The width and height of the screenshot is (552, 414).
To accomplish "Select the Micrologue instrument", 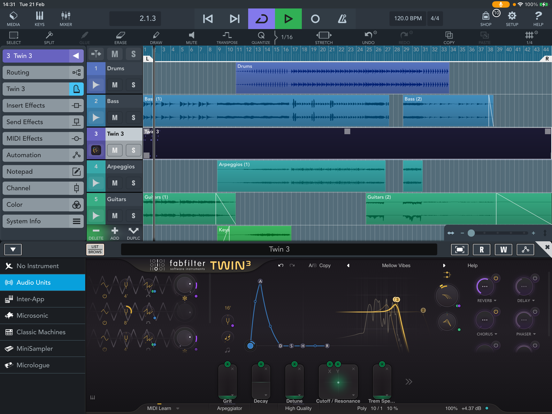I will point(43,365).
